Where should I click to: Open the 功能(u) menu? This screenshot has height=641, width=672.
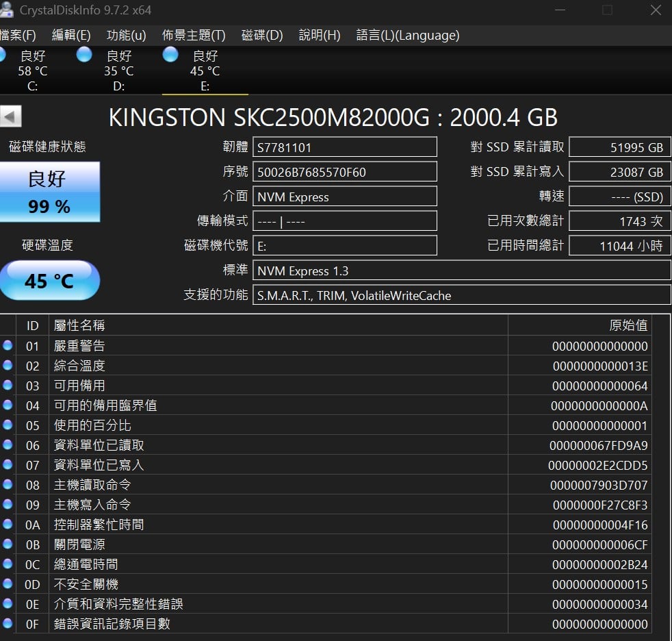point(127,35)
